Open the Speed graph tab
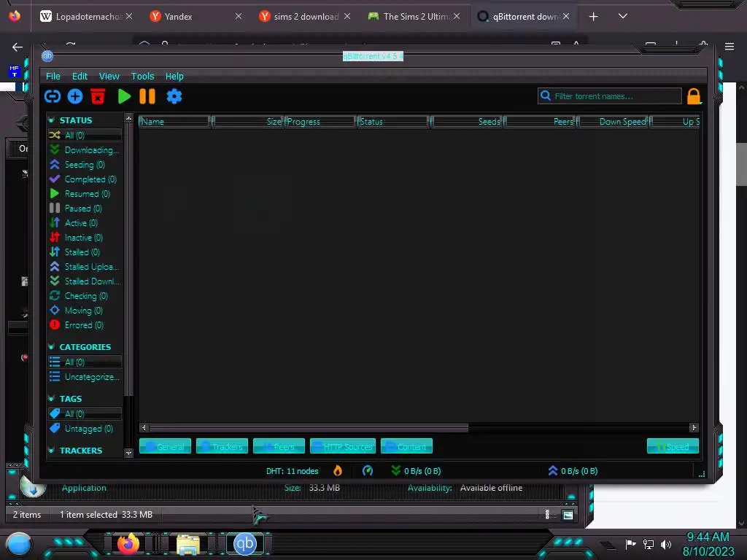Viewport: 747px width, 560px height. [673, 446]
